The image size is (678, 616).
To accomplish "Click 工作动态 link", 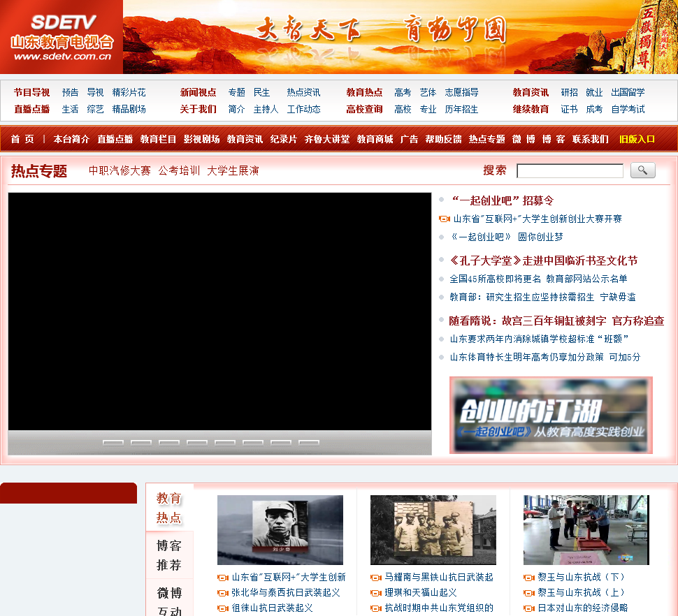I will coord(303,109).
